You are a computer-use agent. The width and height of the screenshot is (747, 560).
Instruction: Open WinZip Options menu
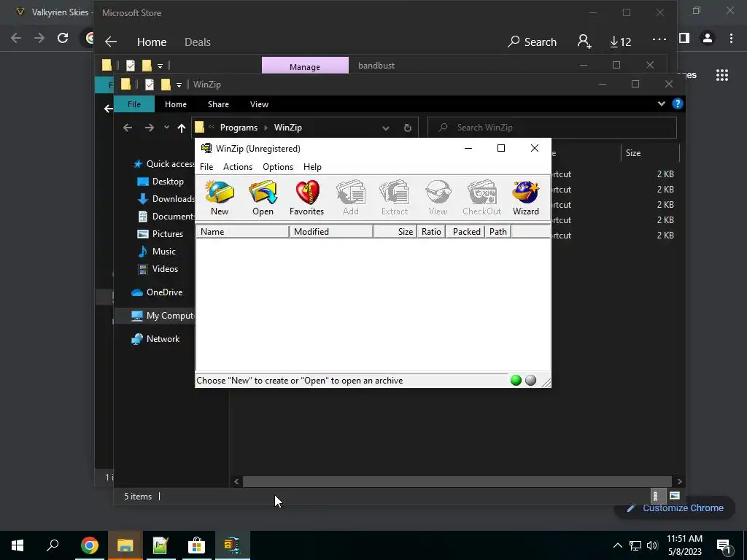278,167
